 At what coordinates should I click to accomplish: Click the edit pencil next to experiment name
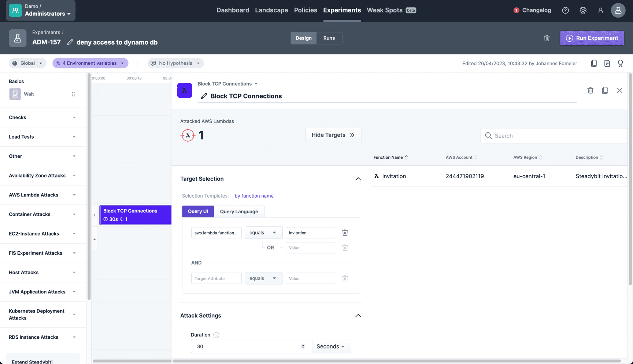[70, 42]
